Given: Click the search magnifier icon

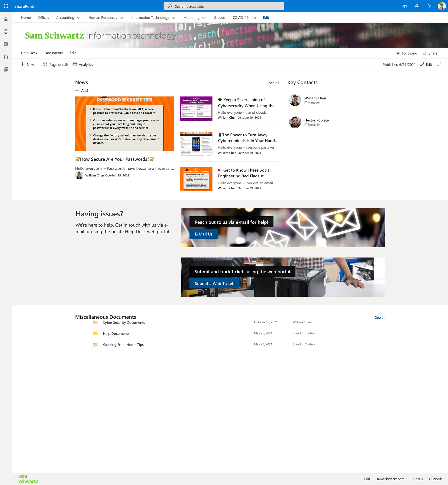Looking at the screenshot, I should tap(170, 6).
